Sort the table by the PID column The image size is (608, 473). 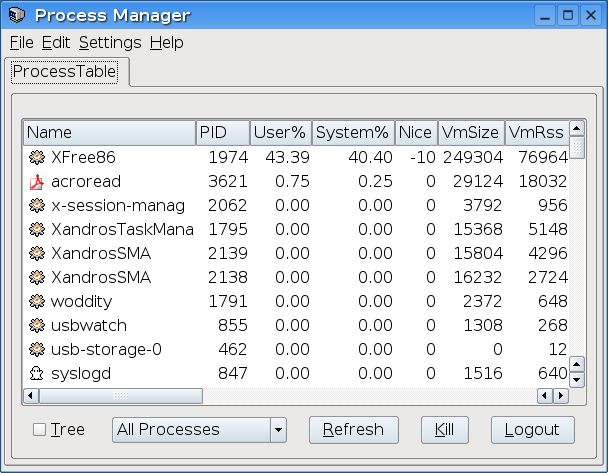pyautogui.click(x=222, y=132)
